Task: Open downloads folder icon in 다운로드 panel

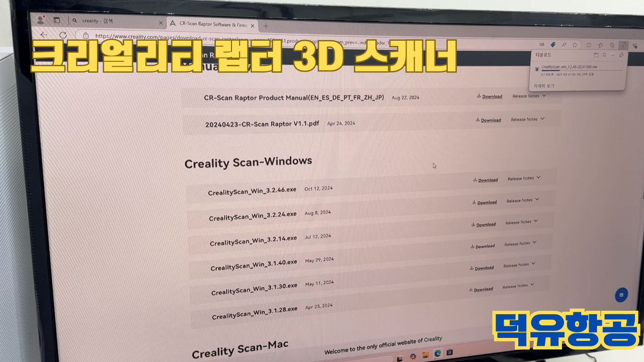Action: [x=596, y=55]
